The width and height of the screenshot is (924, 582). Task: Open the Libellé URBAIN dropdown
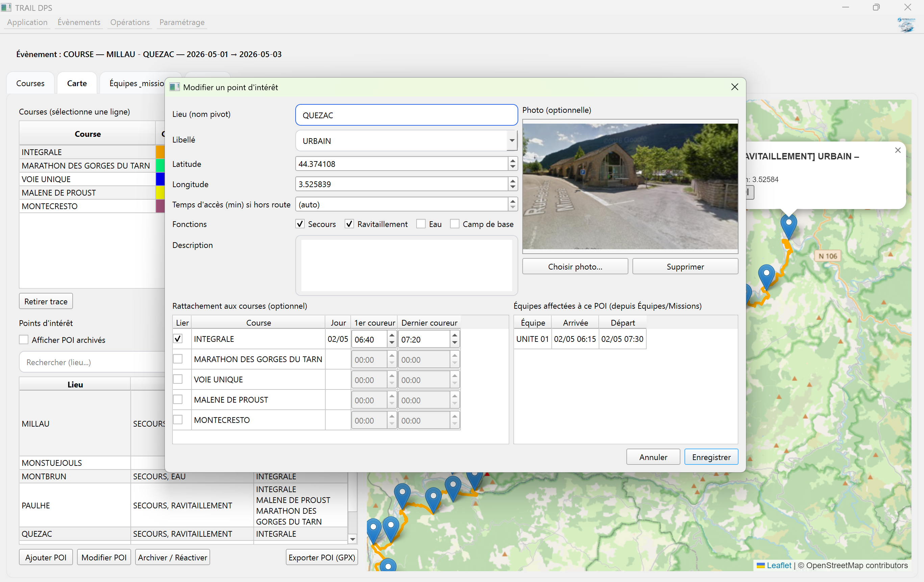coord(511,141)
